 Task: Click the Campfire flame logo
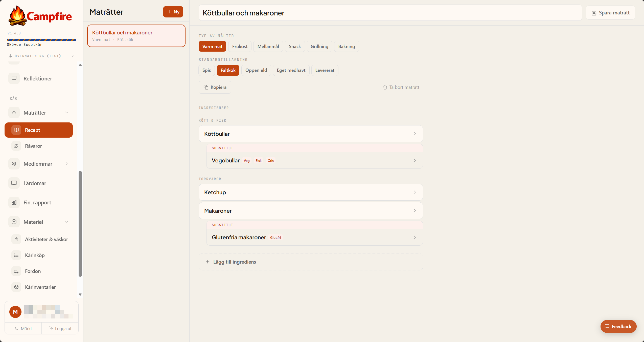tap(17, 16)
